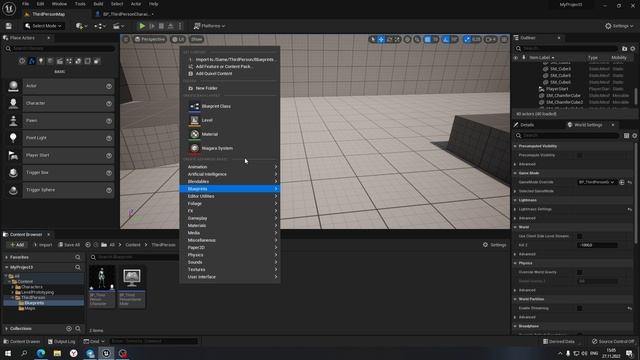Open the Settings dropdown in the top toolbar
The height and width of the screenshot is (360, 640).
point(619,26)
